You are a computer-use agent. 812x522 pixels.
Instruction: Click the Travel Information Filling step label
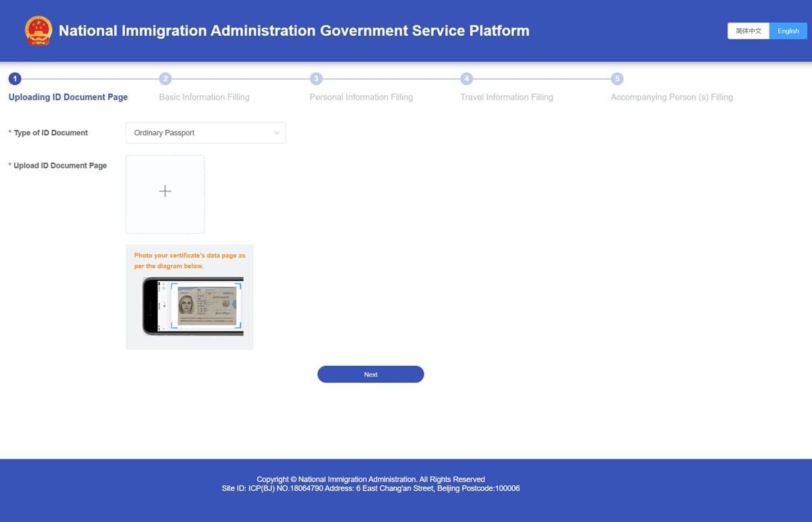click(x=507, y=97)
